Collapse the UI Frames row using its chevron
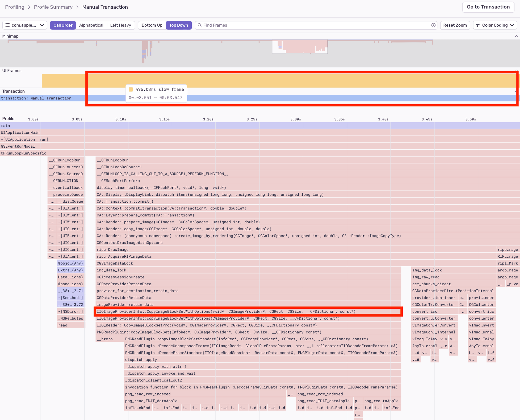Screen dimensions: 520x420 coord(516,71)
